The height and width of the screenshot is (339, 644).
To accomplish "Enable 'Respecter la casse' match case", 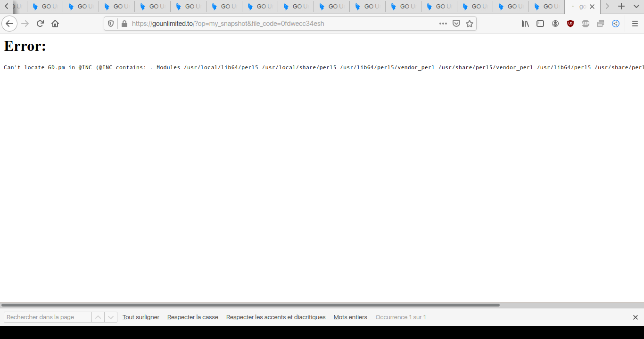I will tap(193, 317).
